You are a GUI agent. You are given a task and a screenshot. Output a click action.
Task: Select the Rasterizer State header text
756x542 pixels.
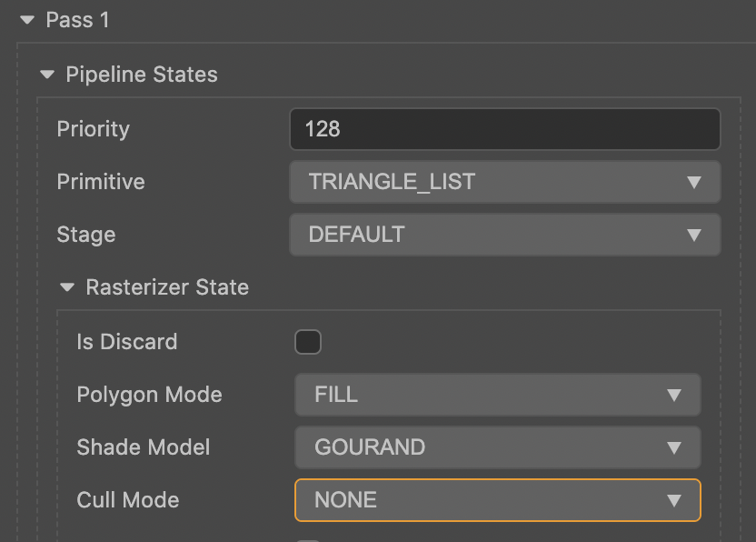coord(167,287)
